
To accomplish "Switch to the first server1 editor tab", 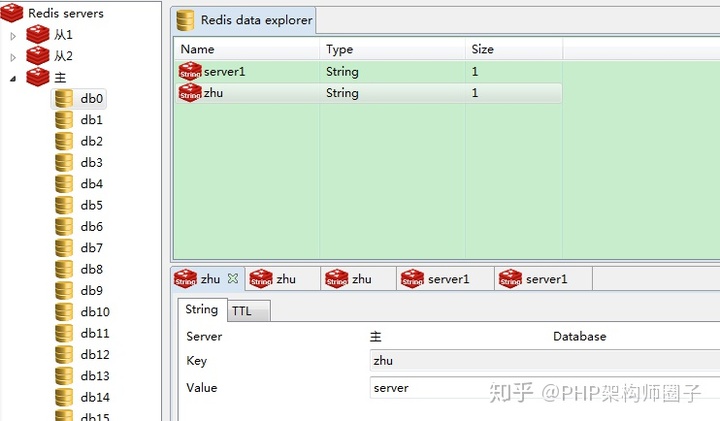I will click(445, 279).
